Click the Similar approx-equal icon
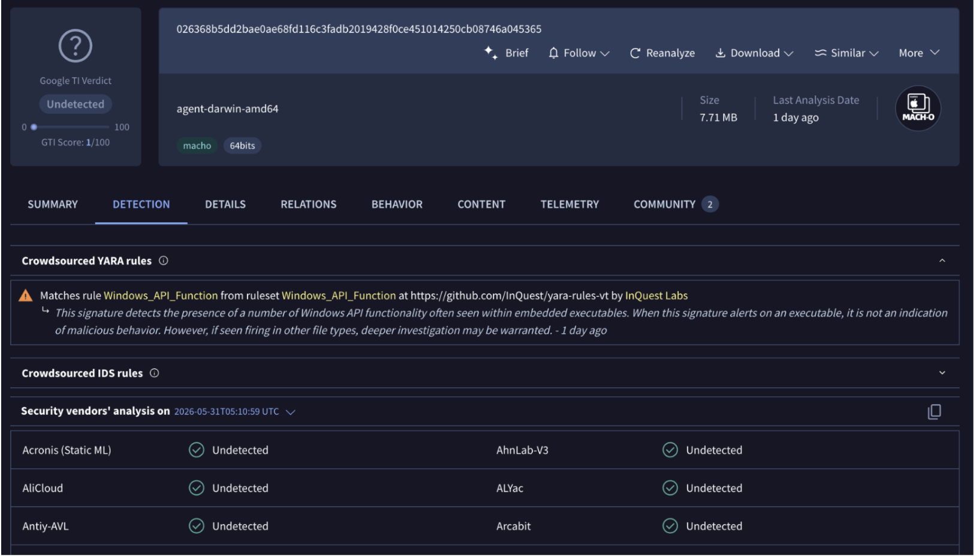976x560 pixels. [821, 53]
